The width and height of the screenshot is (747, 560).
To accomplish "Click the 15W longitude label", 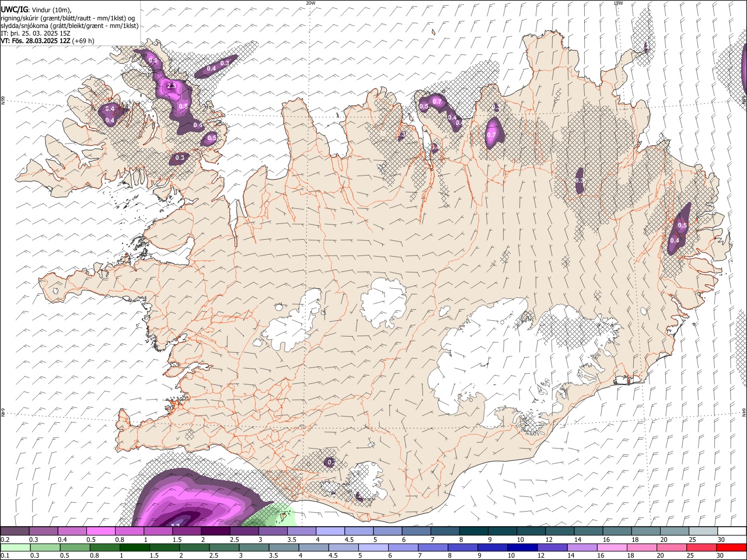I will [617, 3].
